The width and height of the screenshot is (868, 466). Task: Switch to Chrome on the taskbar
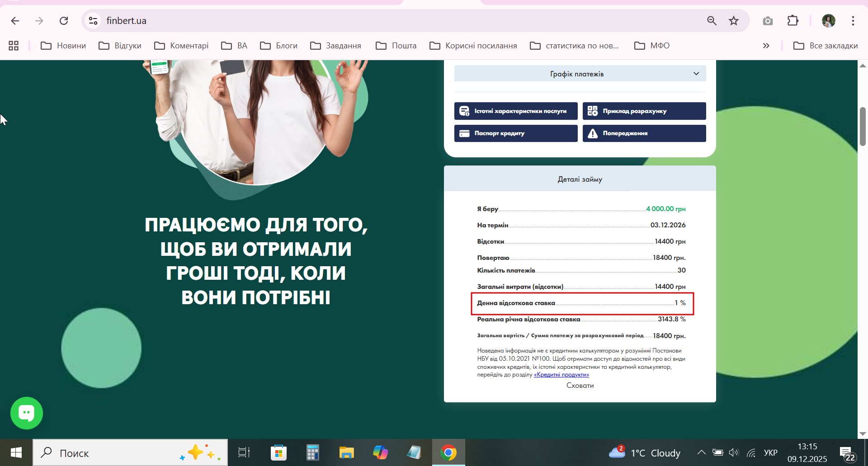tap(448, 452)
